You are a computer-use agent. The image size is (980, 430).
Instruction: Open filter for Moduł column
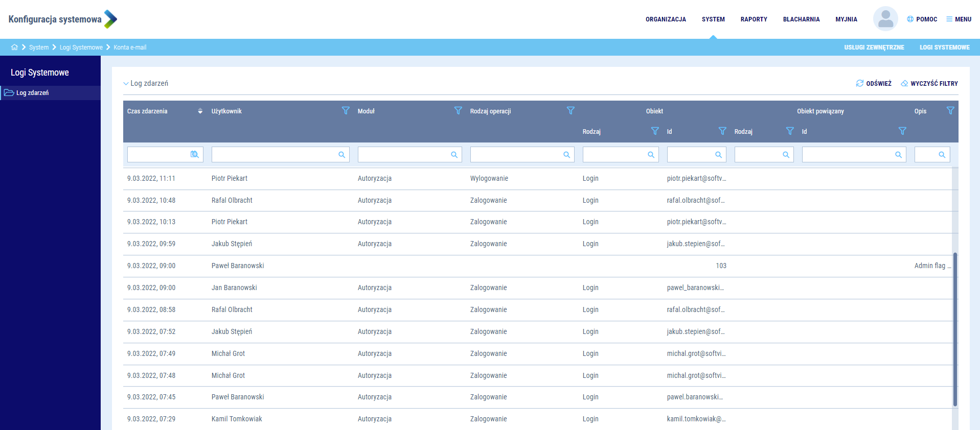(x=458, y=111)
